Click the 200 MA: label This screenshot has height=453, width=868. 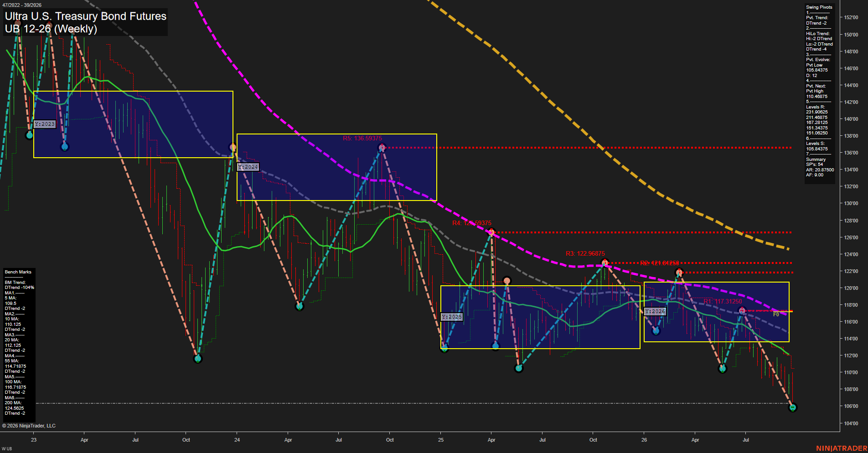click(x=13, y=403)
